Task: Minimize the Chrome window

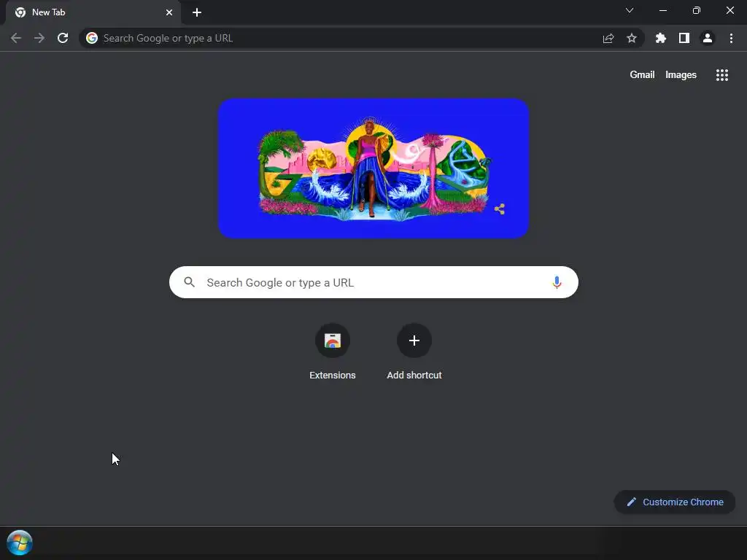Action: click(662, 10)
